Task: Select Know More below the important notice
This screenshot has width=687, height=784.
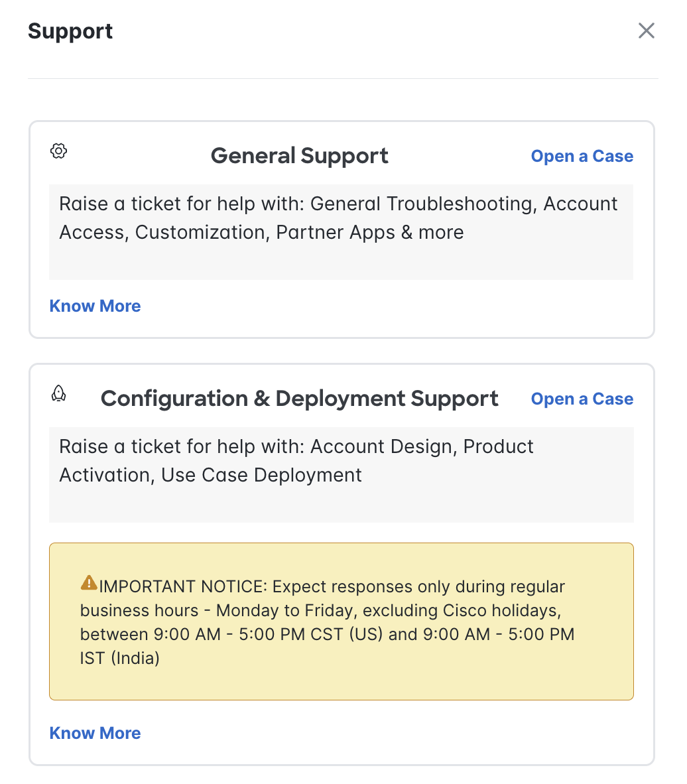Action: (95, 733)
